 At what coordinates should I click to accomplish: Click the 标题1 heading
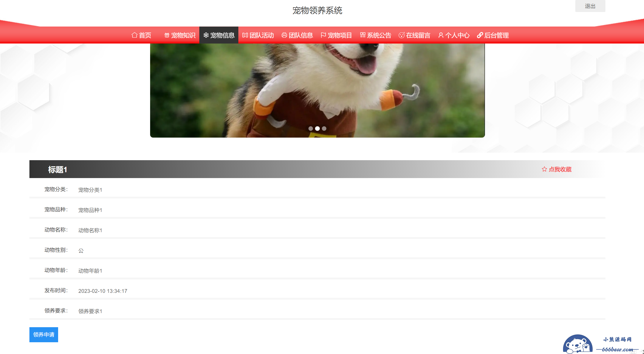coord(57,170)
